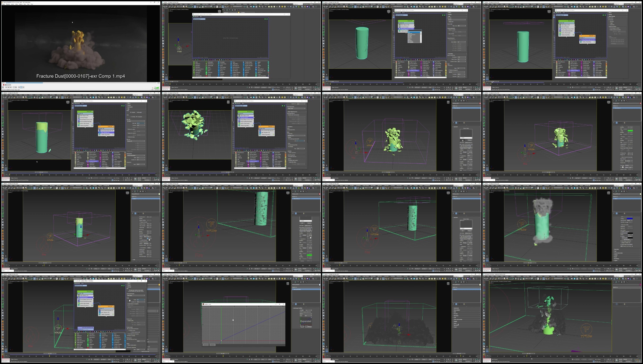Image resolution: width=643 pixels, height=364 pixels.
Task: Take a video snapshot in VLC
Action: pyautogui.click(x=6, y=85)
